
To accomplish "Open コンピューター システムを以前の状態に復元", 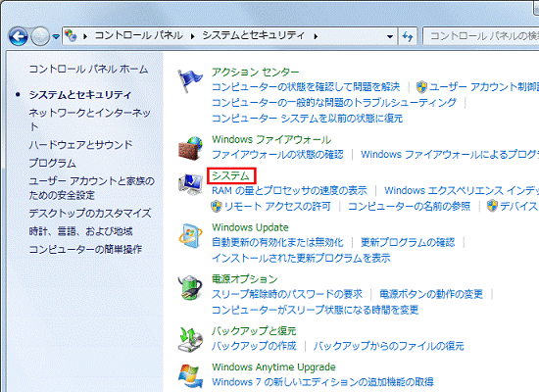I will click(307, 119).
